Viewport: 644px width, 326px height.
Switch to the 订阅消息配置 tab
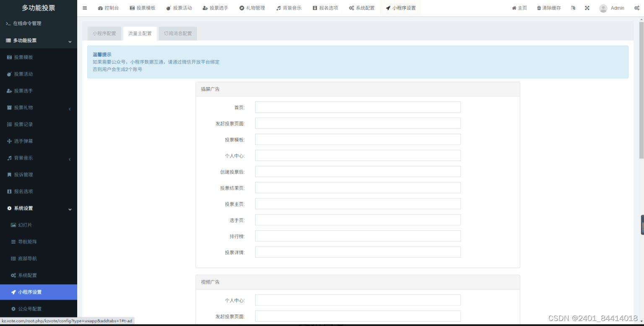(x=177, y=34)
